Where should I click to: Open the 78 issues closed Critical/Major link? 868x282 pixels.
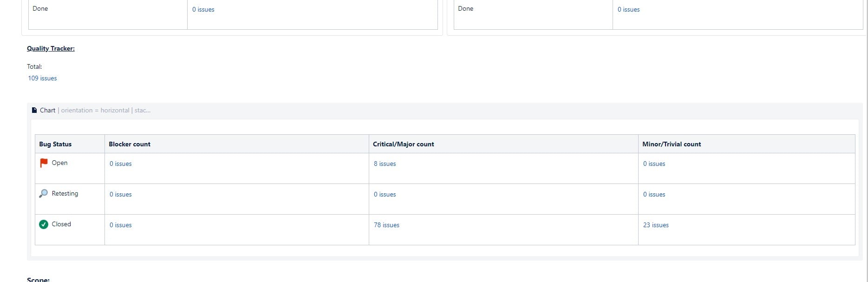(386, 225)
